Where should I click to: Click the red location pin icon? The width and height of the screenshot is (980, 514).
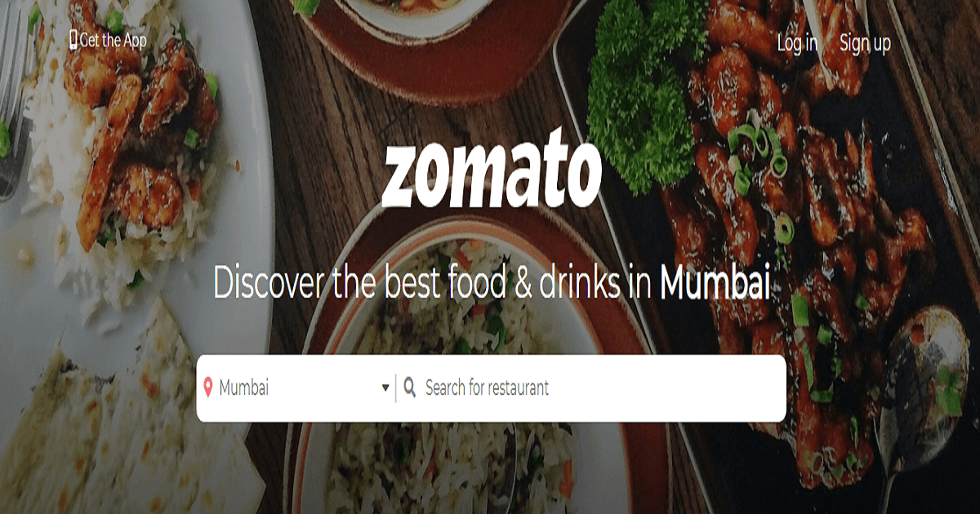(x=208, y=388)
